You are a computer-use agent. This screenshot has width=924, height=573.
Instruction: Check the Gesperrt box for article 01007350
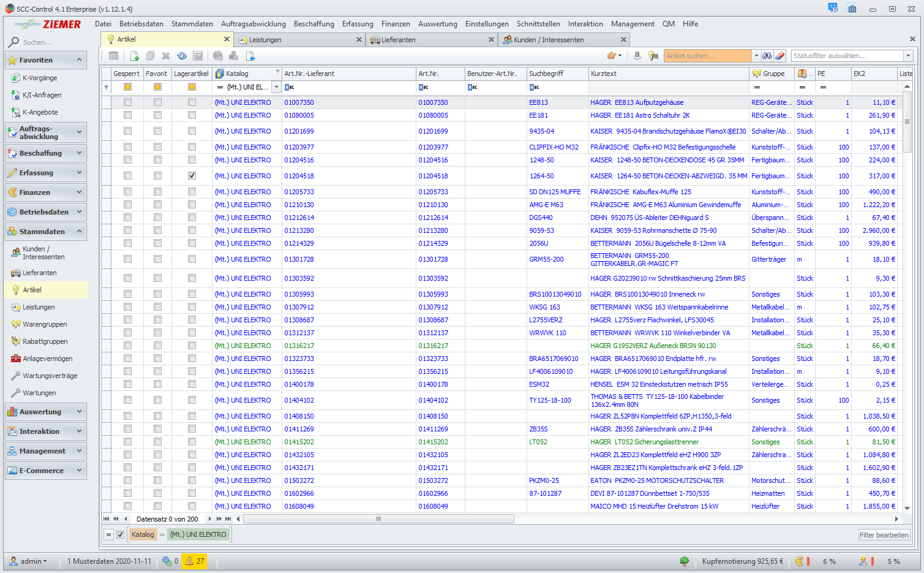(127, 102)
